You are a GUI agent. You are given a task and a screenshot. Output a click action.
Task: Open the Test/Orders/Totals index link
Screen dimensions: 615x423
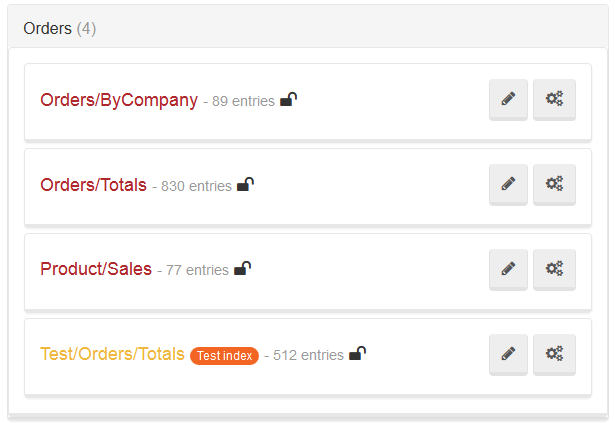click(112, 354)
